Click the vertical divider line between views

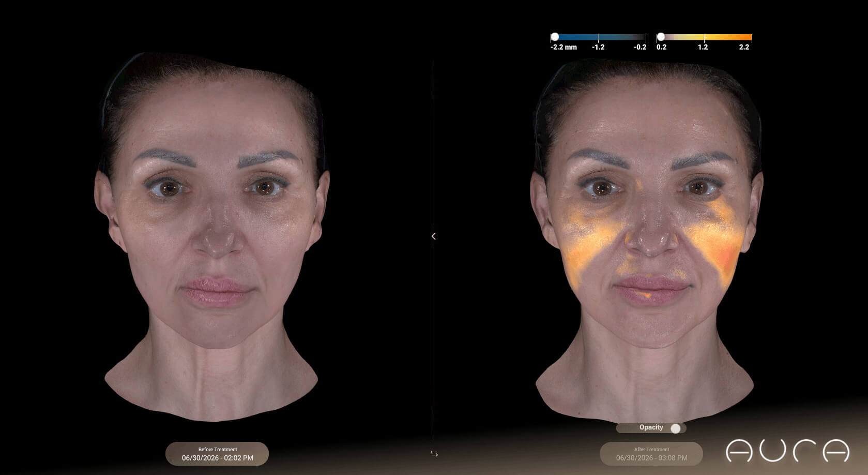pos(434,155)
